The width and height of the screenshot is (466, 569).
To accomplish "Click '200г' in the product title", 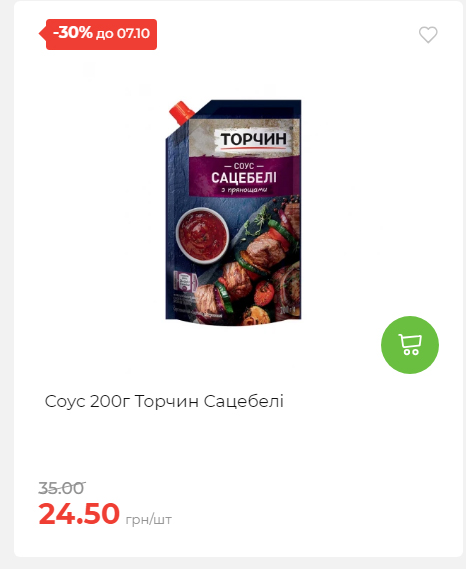I will 110,401.
